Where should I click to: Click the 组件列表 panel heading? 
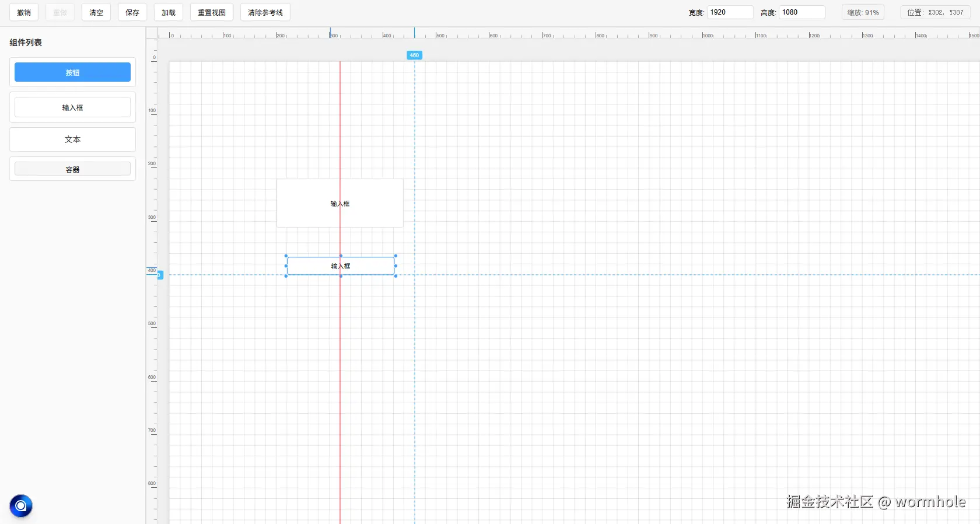[x=26, y=43]
